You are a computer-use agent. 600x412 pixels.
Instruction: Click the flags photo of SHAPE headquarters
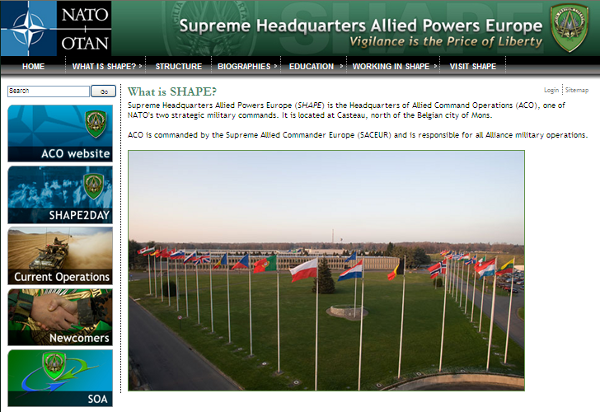point(326,270)
